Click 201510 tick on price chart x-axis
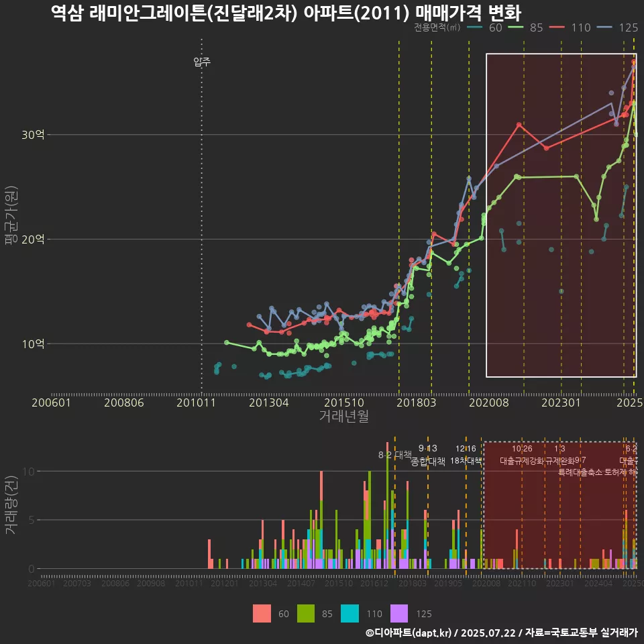The width and height of the screenshot is (644, 644). [343, 402]
